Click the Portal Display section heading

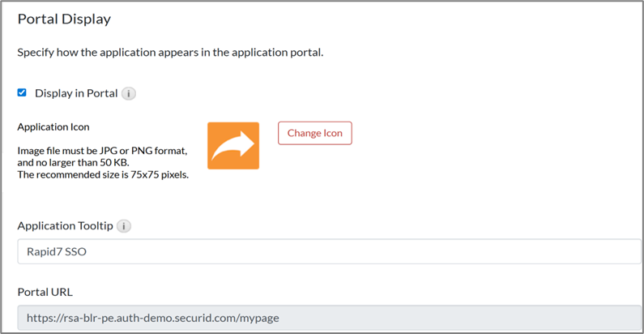64,19
